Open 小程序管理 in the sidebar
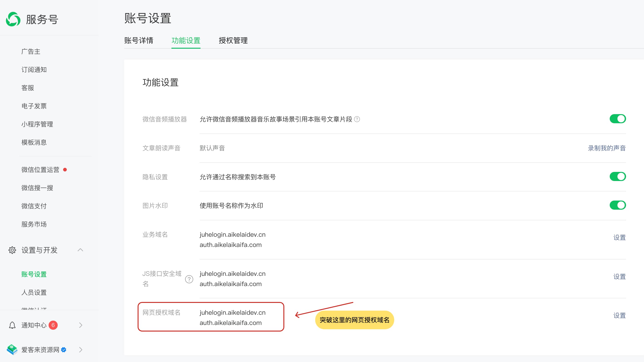This screenshot has height=362, width=644. tap(37, 124)
